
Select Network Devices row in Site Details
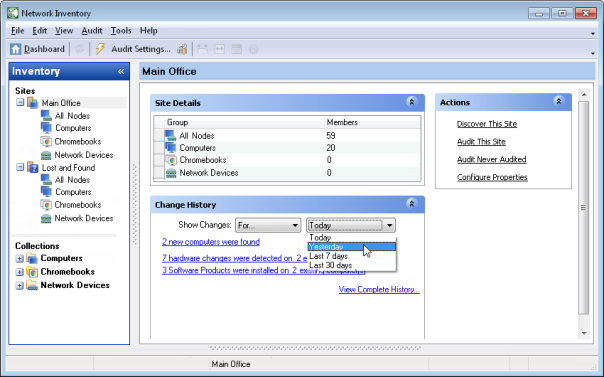pyautogui.click(x=287, y=173)
